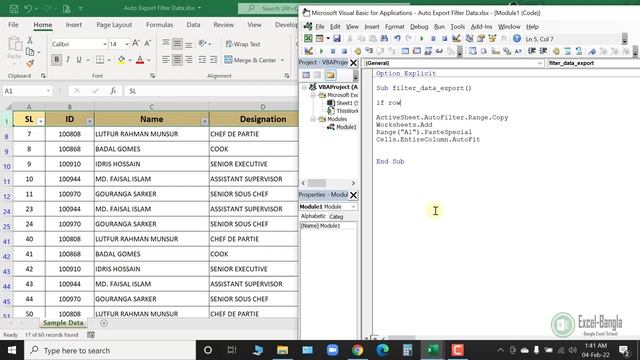Screen dimensions: 640x360
Task: Toggle Center horizontal alignment in Excel ribbon
Action: point(177,60)
